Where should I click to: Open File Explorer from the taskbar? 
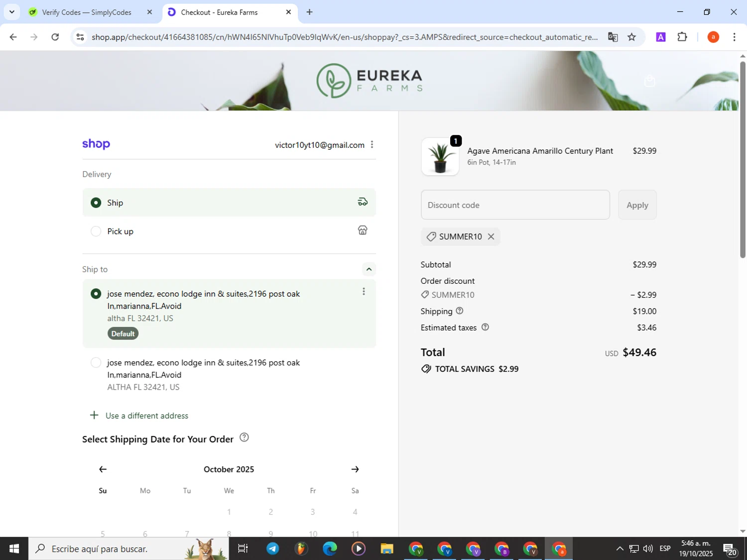click(387, 549)
